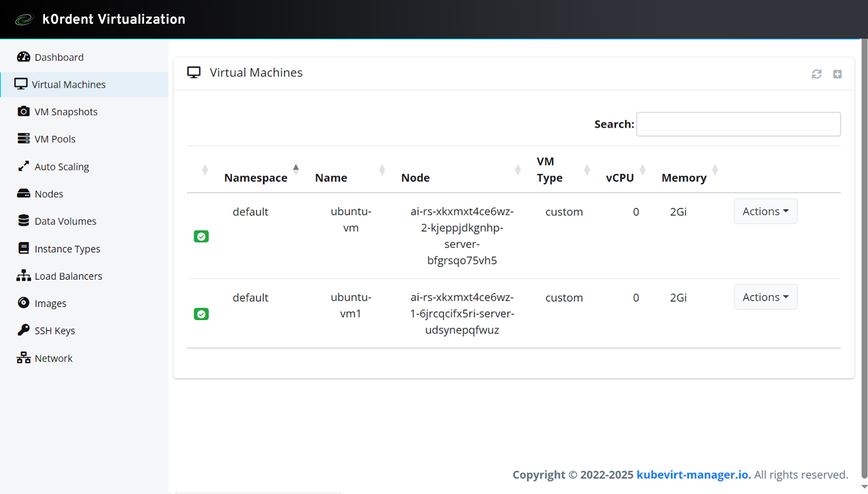
Task: Focus the Search input field
Action: click(738, 124)
